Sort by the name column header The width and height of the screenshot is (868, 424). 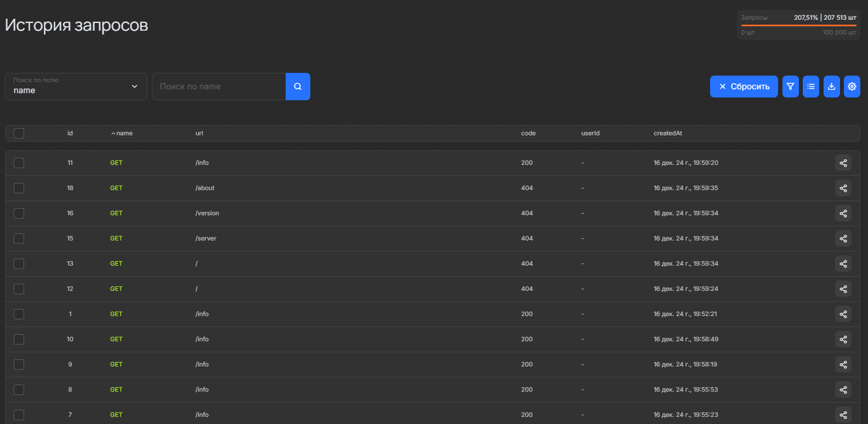pyautogui.click(x=124, y=134)
